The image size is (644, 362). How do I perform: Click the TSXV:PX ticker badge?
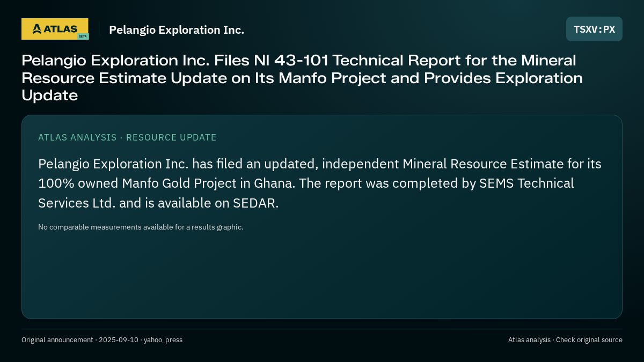pyautogui.click(x=594, y=29)
